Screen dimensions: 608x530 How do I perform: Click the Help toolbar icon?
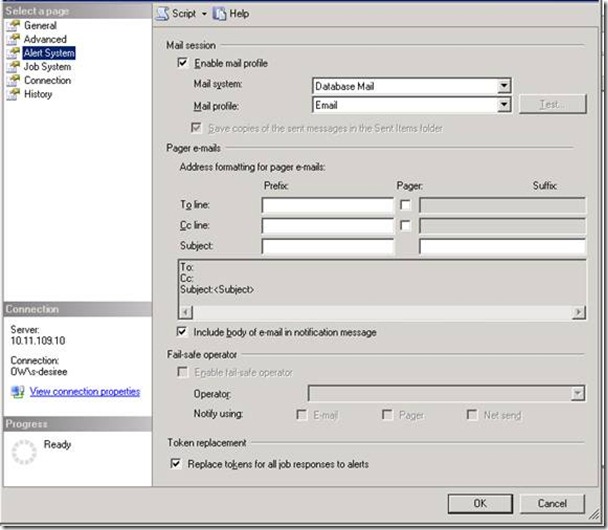[x=219, y=14]
